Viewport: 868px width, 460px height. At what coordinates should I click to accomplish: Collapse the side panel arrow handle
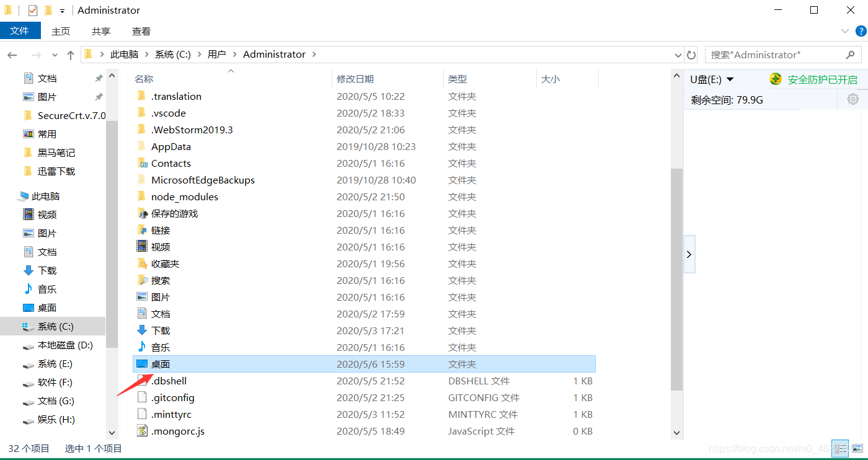click(x=689, y=254)
